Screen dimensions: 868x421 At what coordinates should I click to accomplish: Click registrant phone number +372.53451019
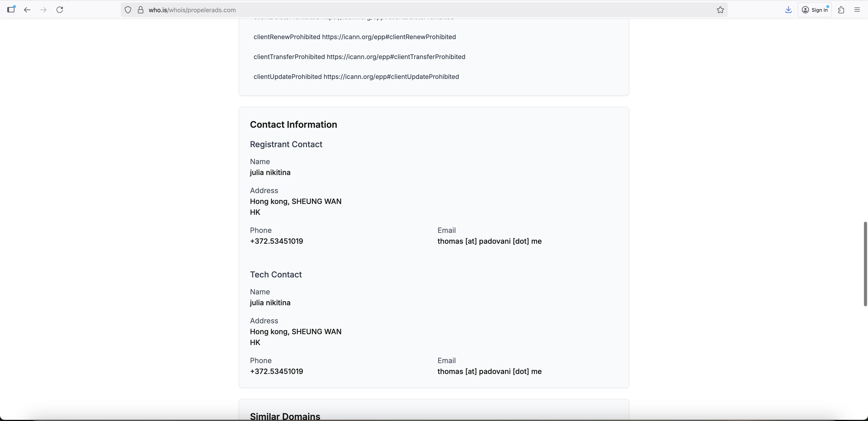tap(276, 241)
